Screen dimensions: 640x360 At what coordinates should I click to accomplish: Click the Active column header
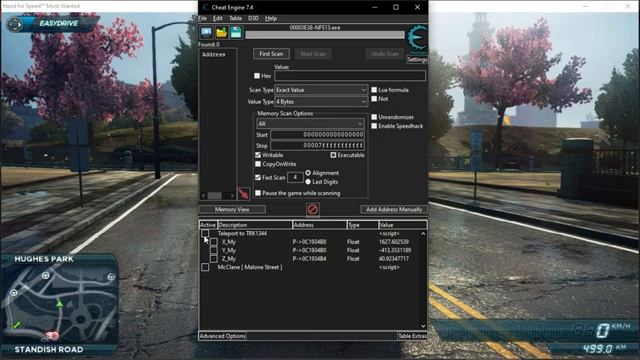point(208,225)
